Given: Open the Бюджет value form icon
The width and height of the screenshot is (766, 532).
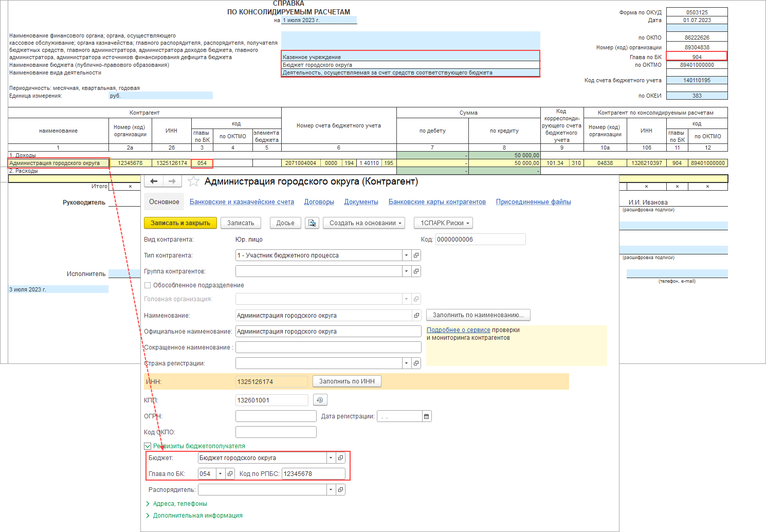Looking at the screenshot, I should pos(340,458).
